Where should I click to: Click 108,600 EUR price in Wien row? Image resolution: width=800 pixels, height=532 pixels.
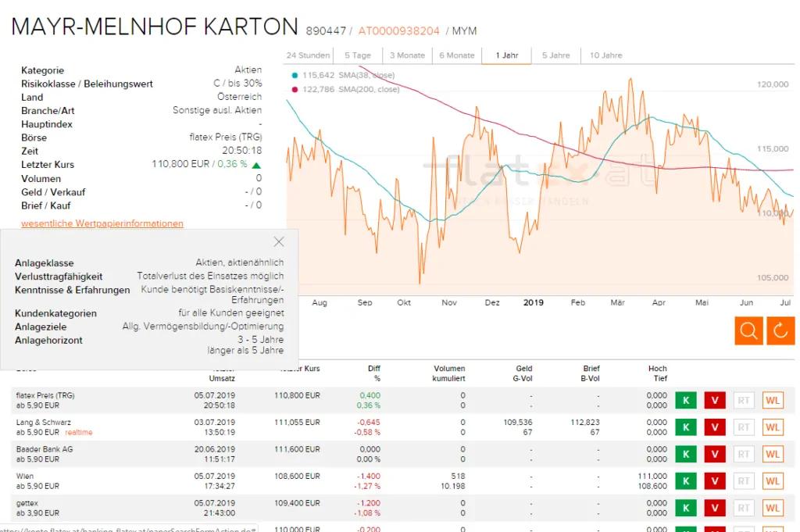pyautogui.click(x=297, y=477)
